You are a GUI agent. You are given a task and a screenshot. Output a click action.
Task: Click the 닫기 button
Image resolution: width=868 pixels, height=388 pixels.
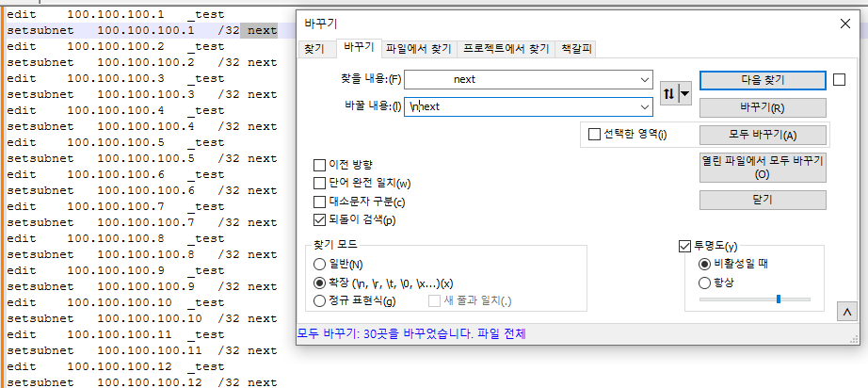pos(763,200)
